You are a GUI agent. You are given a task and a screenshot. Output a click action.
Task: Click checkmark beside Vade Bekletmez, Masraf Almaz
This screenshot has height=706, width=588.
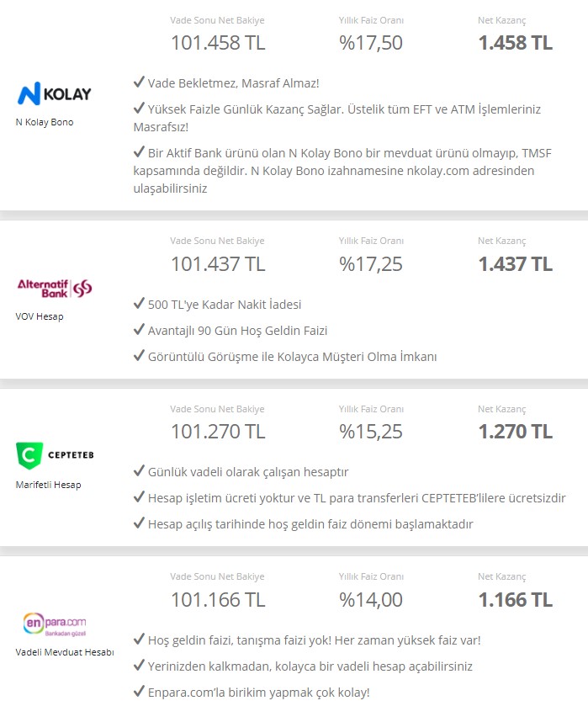(139, 82)
